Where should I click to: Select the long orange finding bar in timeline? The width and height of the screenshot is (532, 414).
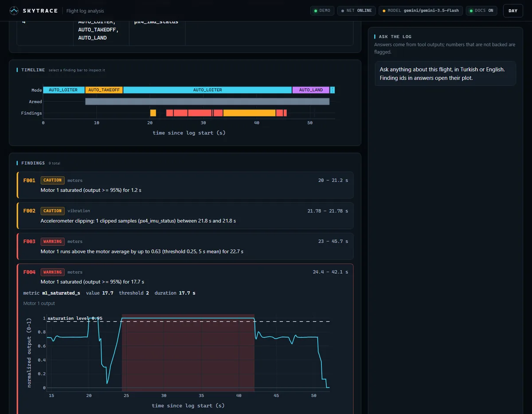pyautogui.click(x=249, y=113)
